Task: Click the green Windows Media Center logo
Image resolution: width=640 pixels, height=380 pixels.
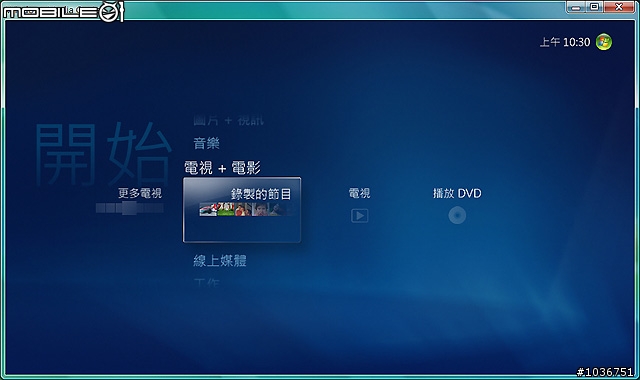Action: pos(604,42)
